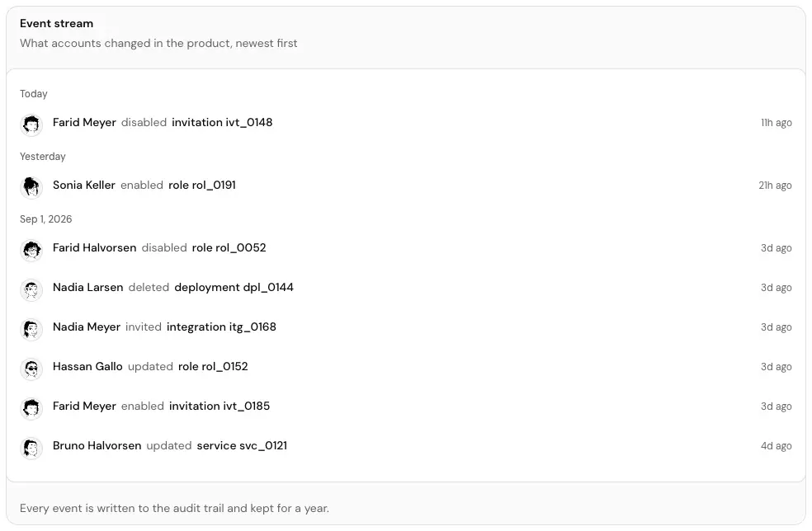Image resolution: width=812 pixels, height=531 pixels.
Task: Click Nadia Larsen's avatar thumbnail
Action: [x=31, y=290]
